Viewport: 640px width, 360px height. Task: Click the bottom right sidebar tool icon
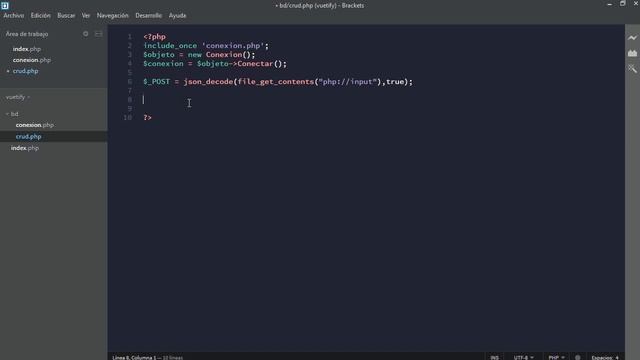632,69
